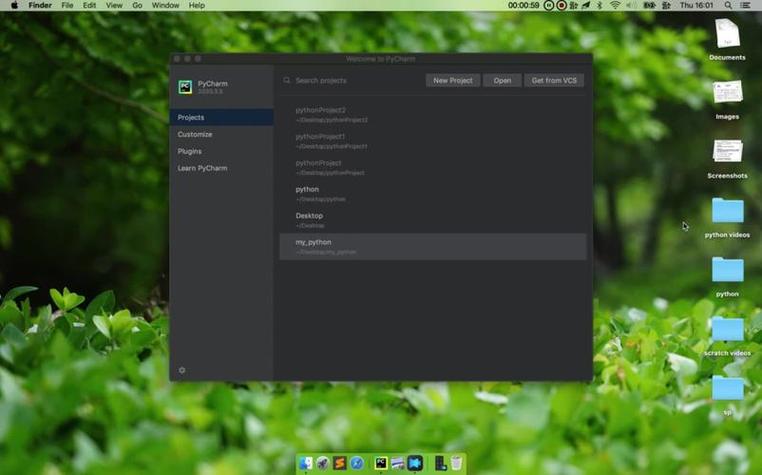The width and height of the screenshot is (762, 475).
Task: Open Safari from the dock
Action: [x=357, y=463]
